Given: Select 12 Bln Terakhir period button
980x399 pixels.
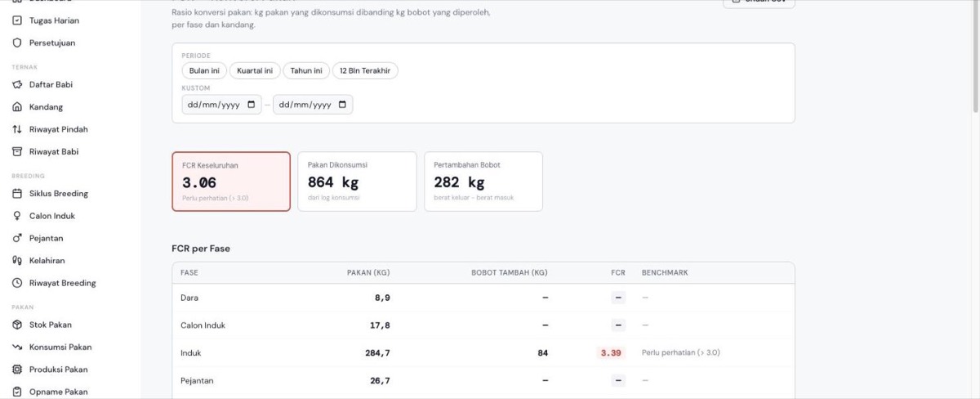Looking at the screenshot, I should (x=365, y=71).
